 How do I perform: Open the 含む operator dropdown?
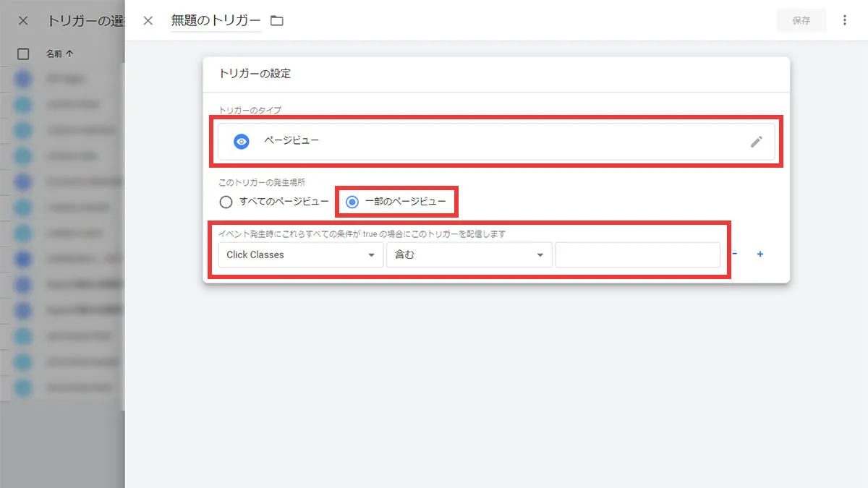[469, 254]
